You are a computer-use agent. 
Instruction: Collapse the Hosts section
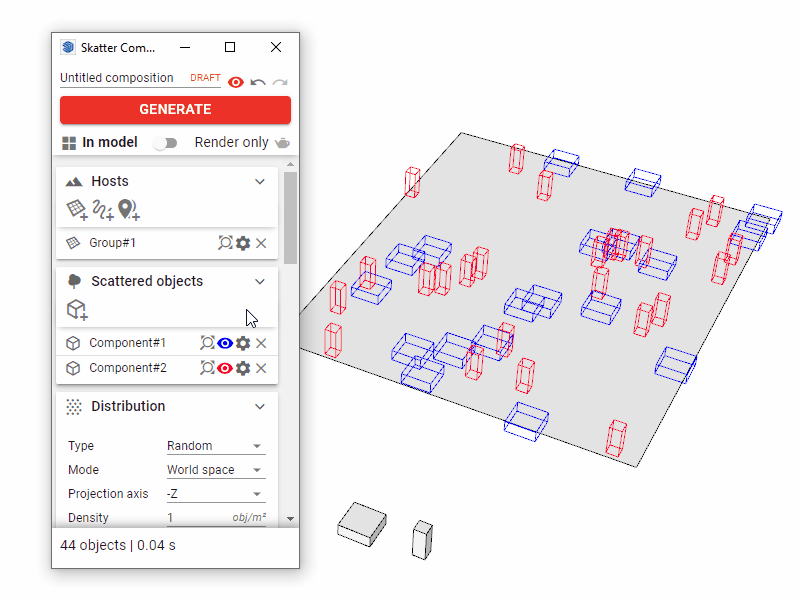260,182
